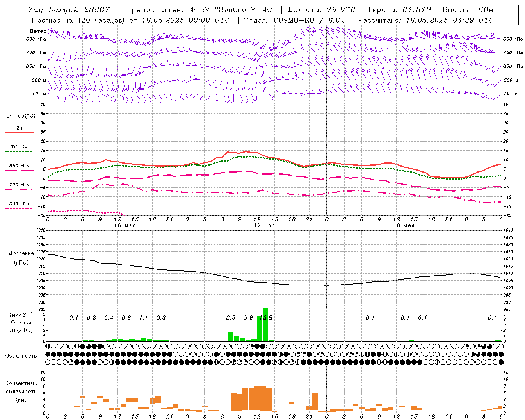Select the Конвективн. label
This screenshot has height=420, width=525.
click(21, 383)
